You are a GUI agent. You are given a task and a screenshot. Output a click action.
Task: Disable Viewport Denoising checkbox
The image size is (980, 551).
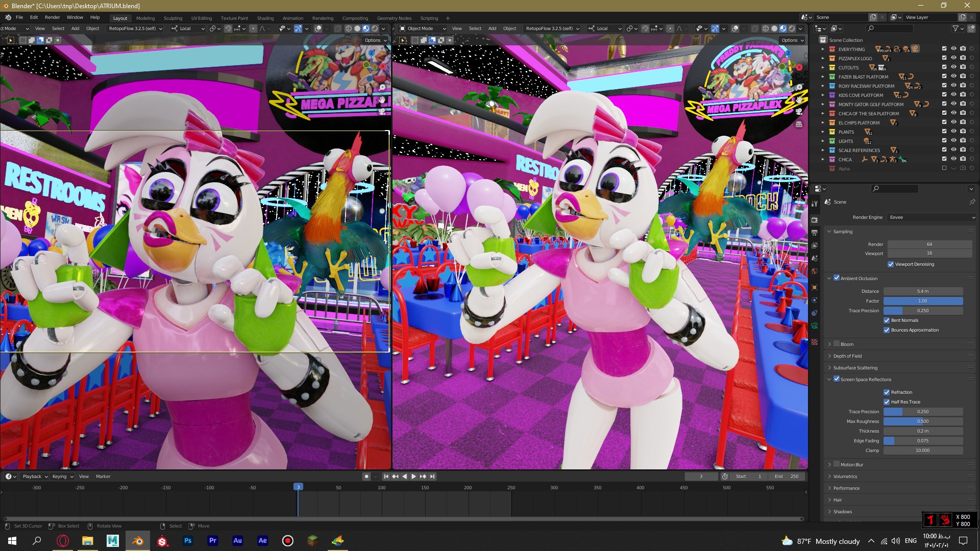pyautogui.click(x=891, y=264)
